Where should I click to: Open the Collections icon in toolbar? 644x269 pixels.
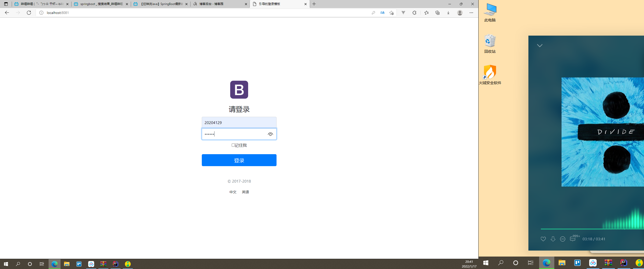pyautogui.click(x=437, y=13)
